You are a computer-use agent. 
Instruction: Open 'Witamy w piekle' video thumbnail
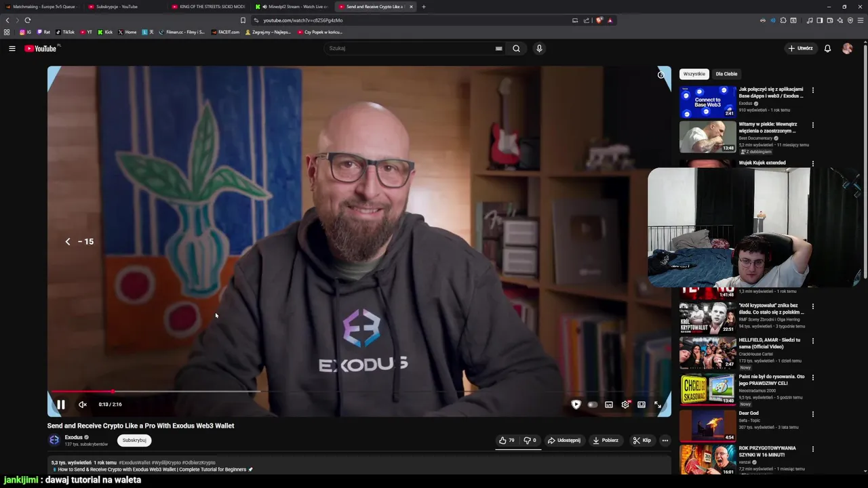click(707, 137)
